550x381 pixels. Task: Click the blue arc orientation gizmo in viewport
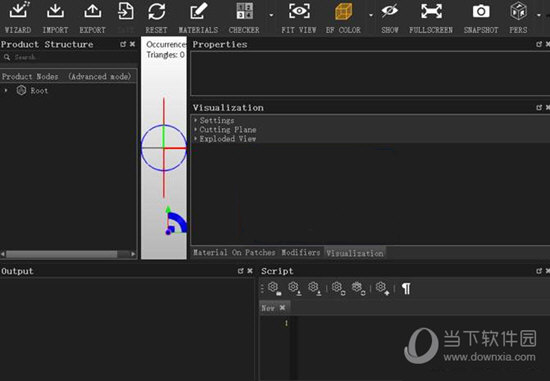[177, 222]
